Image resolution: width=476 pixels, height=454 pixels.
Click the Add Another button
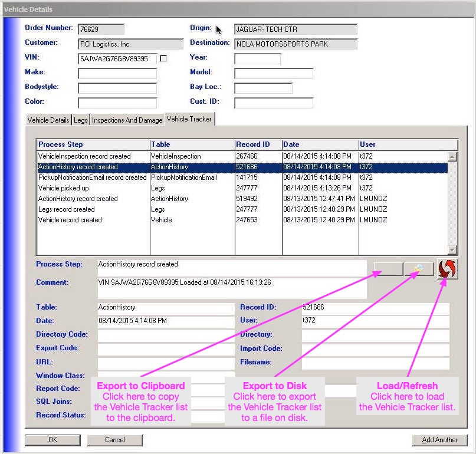click(439, 440)
